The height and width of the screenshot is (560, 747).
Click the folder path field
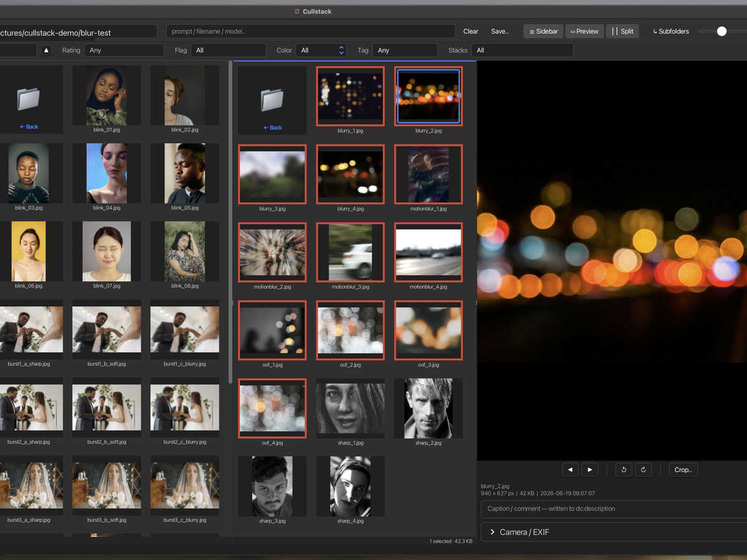78,32
